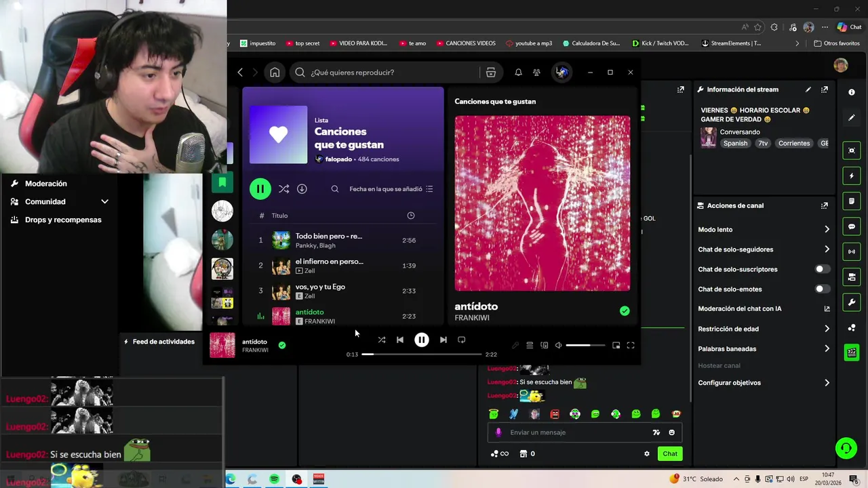This screenshot has height=488, width=868.
Task: Open Drops y recompensas
Action: 63,220
